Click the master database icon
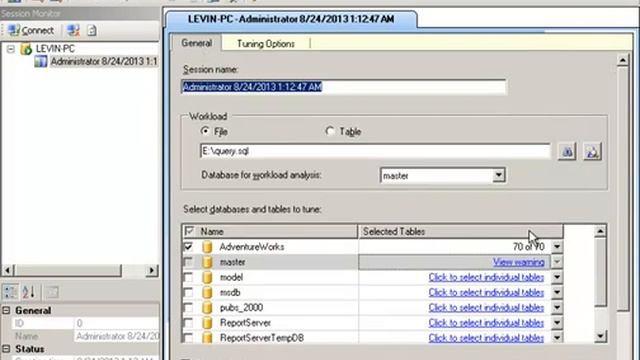Viewport: 640px width, 360px height. (x=207, y=262)
